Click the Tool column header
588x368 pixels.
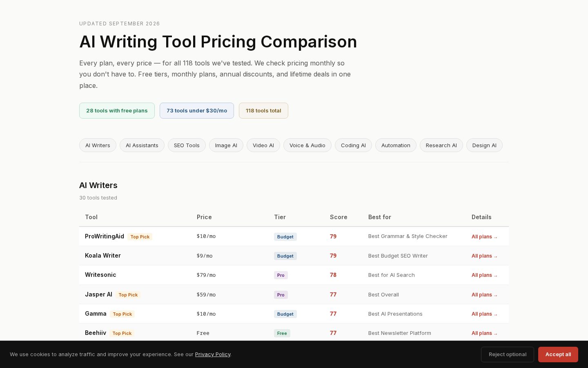(x=91, y=217)
